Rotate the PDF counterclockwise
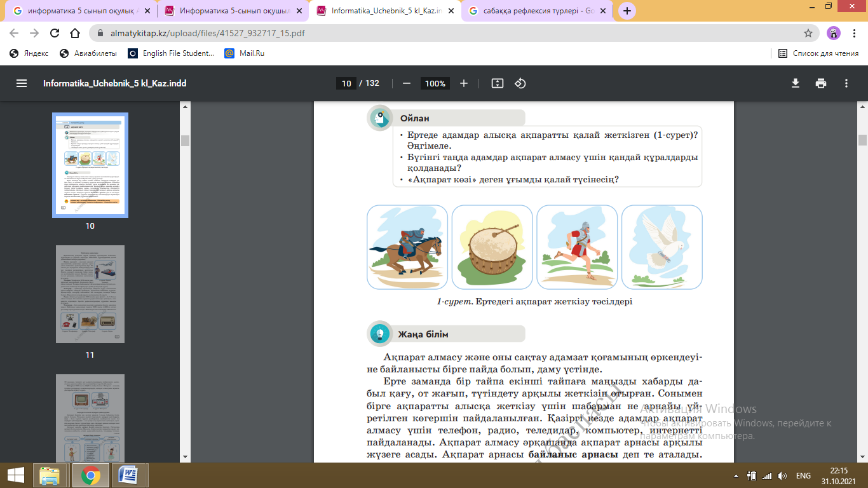Image resolution: width=868 pixels, height=488 pixels. (520, 83)
